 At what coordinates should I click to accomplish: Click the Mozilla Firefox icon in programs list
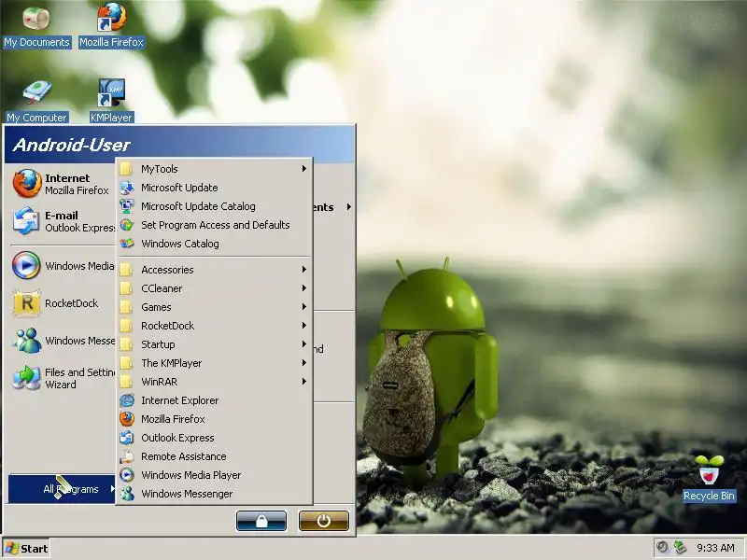point(127,419)
